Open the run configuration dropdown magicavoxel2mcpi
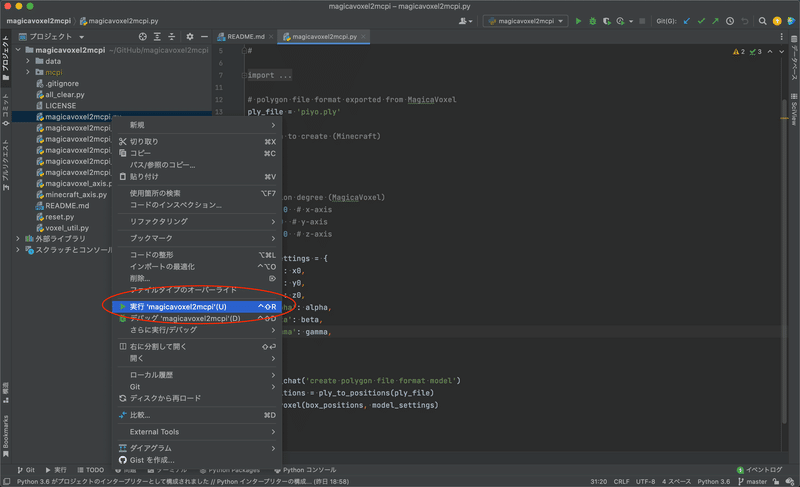The height and width of the screenshot is (487, 800). click(526, 21)
